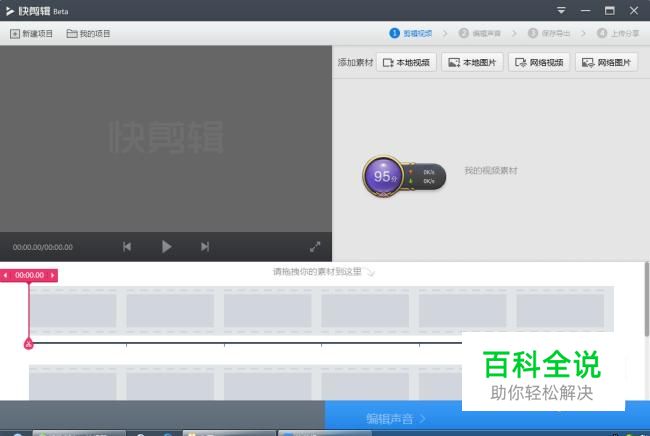650x436 pixels.
Task: Go to step 4 上传分享 tab
Action: 618,33
